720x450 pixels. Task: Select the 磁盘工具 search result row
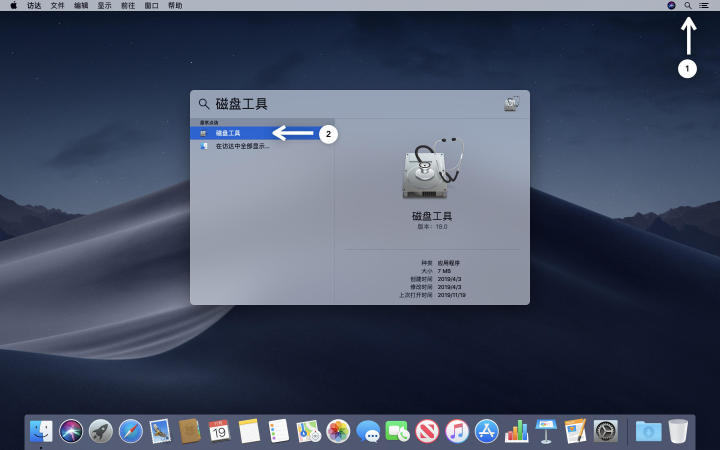[262, 133]
